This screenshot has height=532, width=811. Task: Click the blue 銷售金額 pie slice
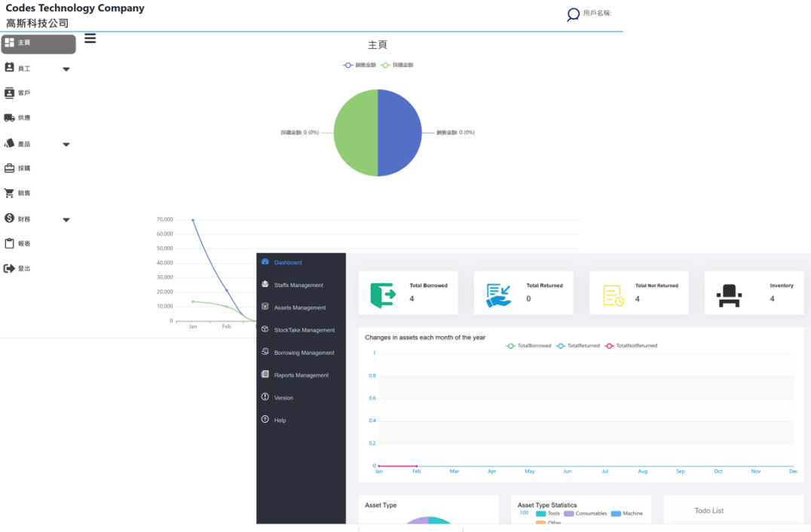click(x=399, y=133)
